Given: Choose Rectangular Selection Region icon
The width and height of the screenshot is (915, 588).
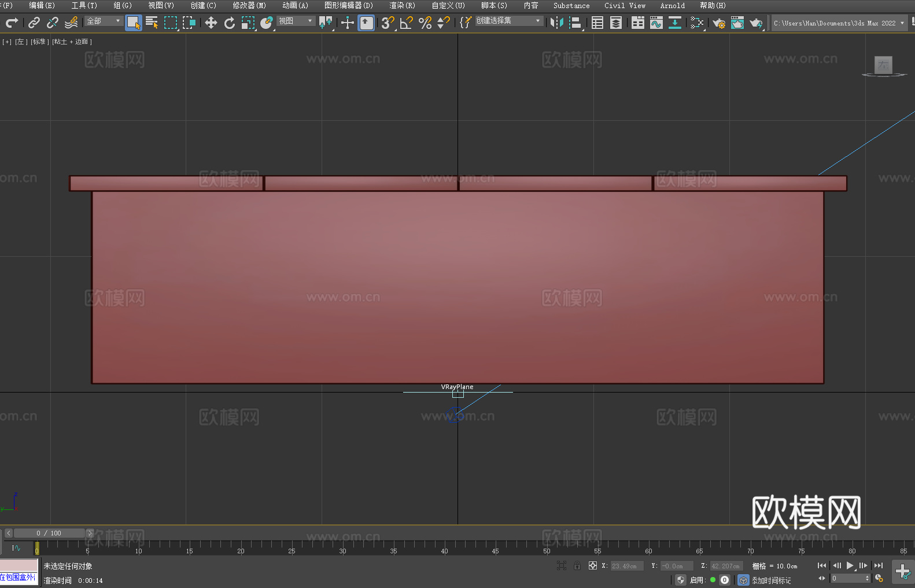Looking at the screenshot, I should coord(171,23).
